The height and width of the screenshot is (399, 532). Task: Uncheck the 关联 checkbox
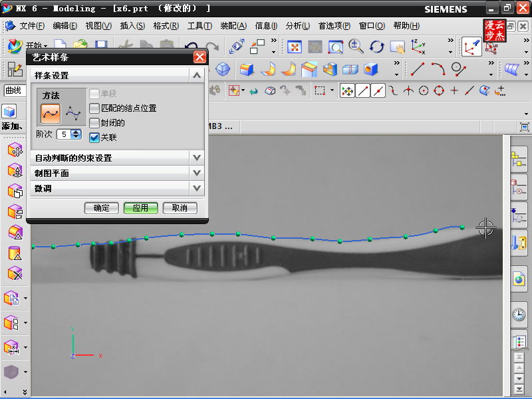[94, 138]
